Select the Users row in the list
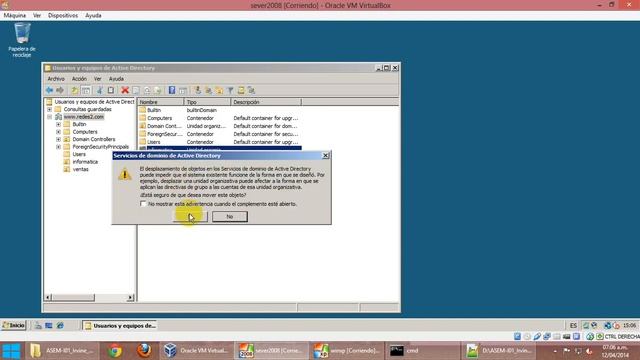This screenshot has width=640, height=360. click(x=220, y=142)
